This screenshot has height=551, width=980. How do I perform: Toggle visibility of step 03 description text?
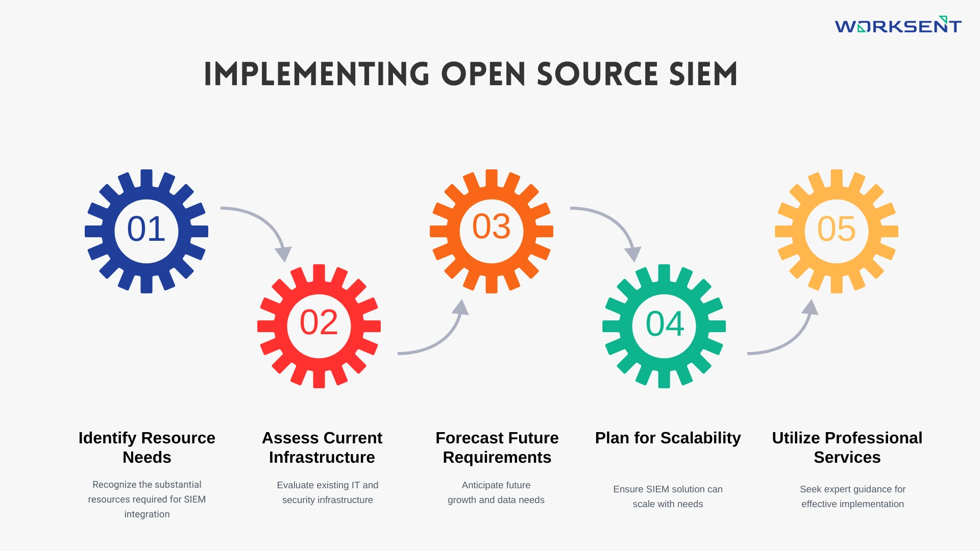coord(496,492)
